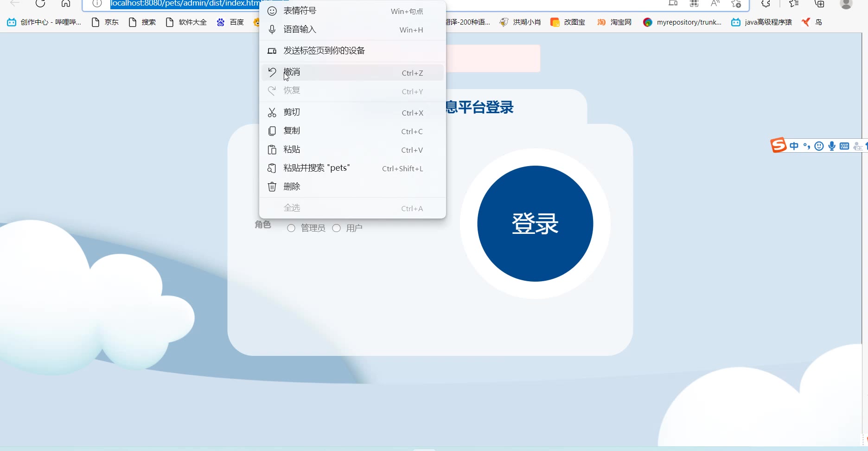
Task: Choose 撤消 in the context menu
Action: point(352,72)
